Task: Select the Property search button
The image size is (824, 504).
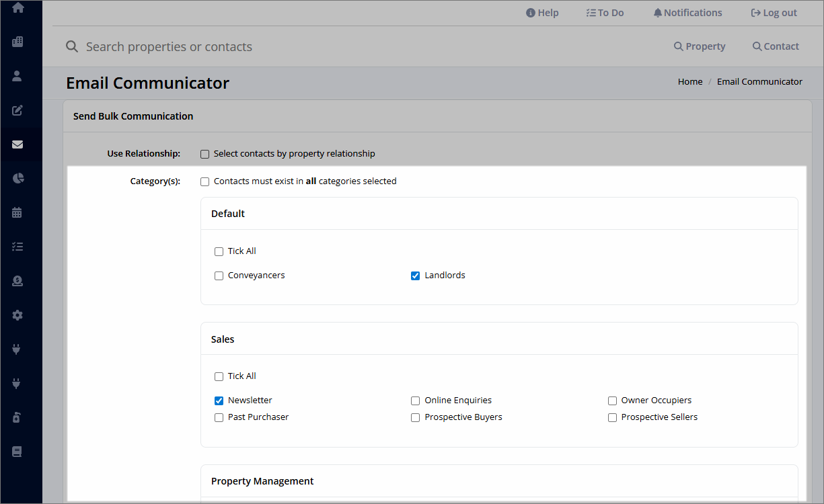Action: click(700, 46)
